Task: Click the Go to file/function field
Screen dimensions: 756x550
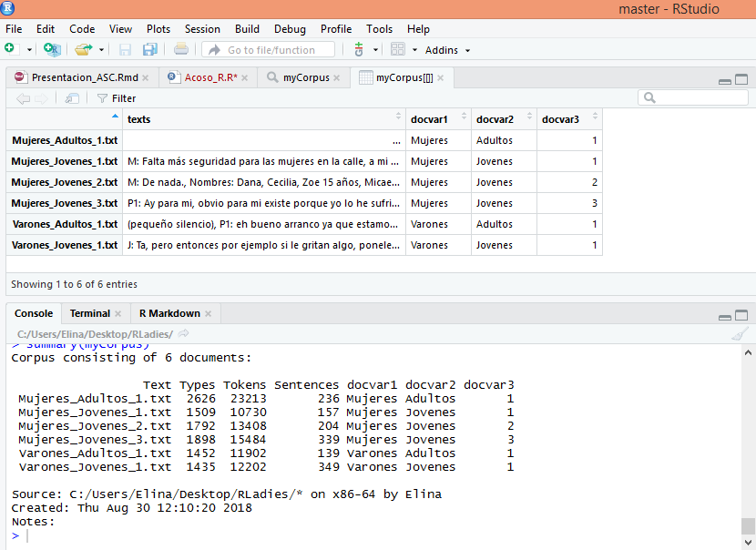Action: [269, 50]
